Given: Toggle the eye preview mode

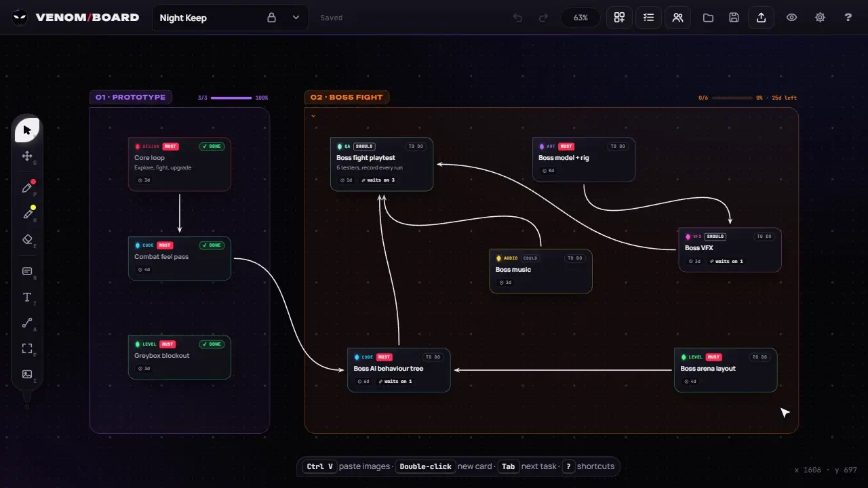Looking at the screenshot, I should pos(791,18).
